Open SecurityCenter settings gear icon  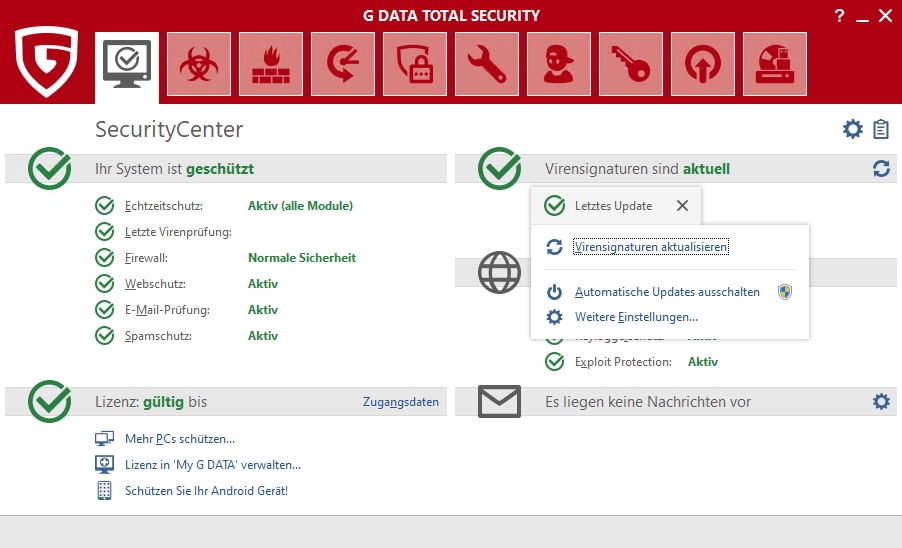pyautogui.click(x=853, y=129)
